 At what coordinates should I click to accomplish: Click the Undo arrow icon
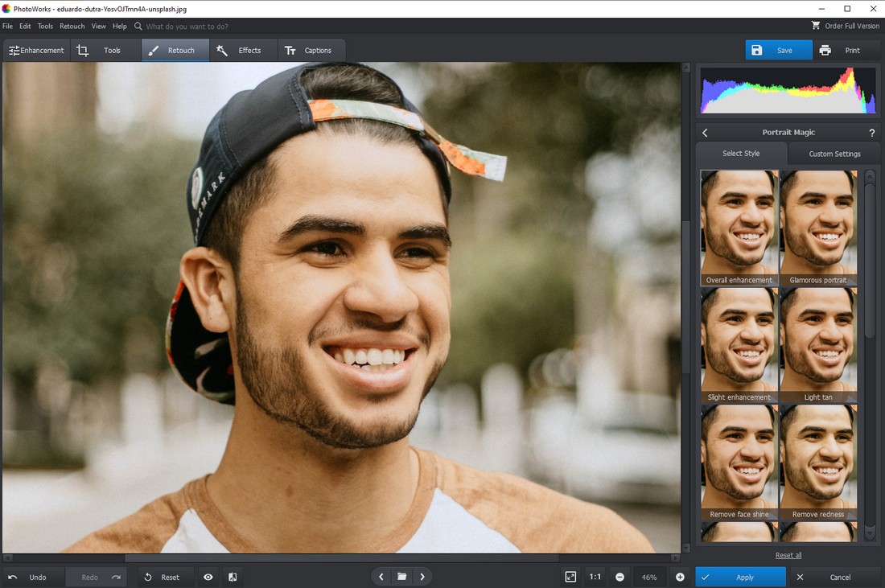click(12, 578)
